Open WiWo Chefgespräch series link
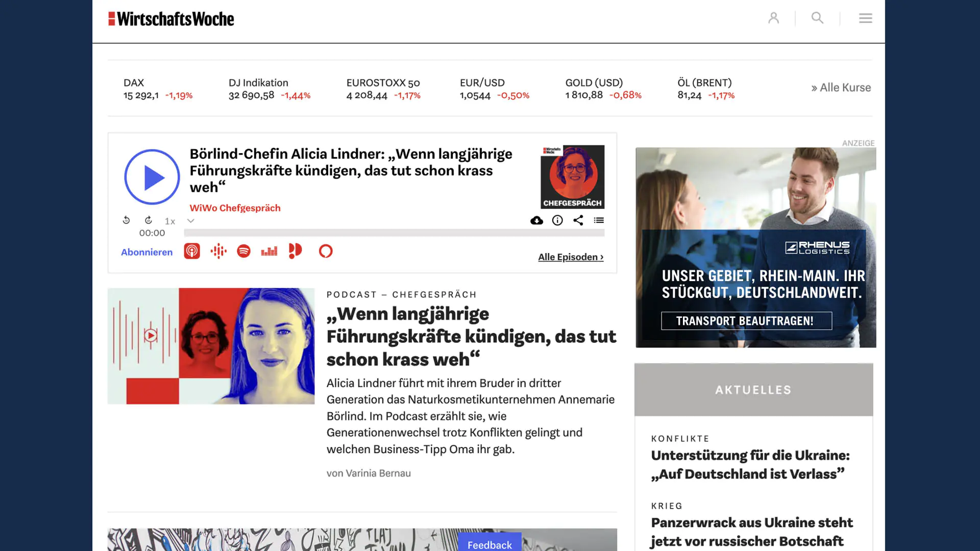The height and width of the screenshot is (551, 980). pyautogui.click(x=235, y=208)
